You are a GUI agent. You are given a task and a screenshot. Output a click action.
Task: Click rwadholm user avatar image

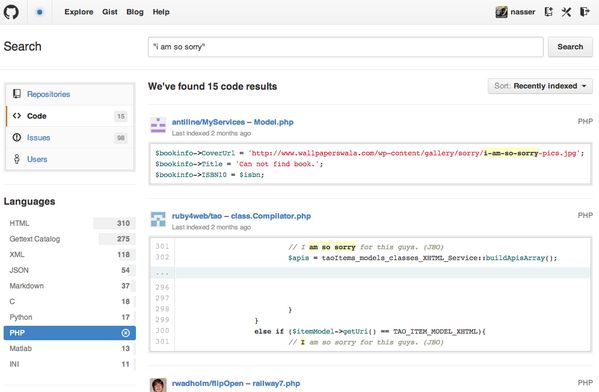(x=158, y=385)
